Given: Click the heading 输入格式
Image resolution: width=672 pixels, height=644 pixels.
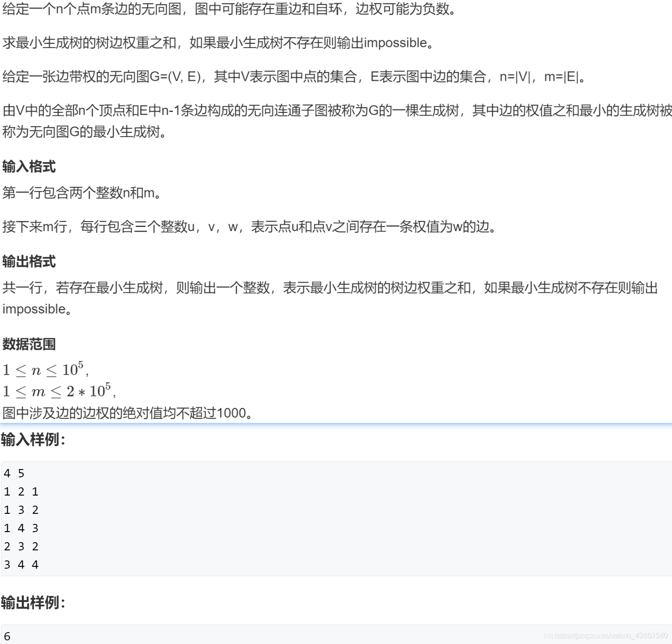Looking at the screenshot, I should (x=29, y=167).
